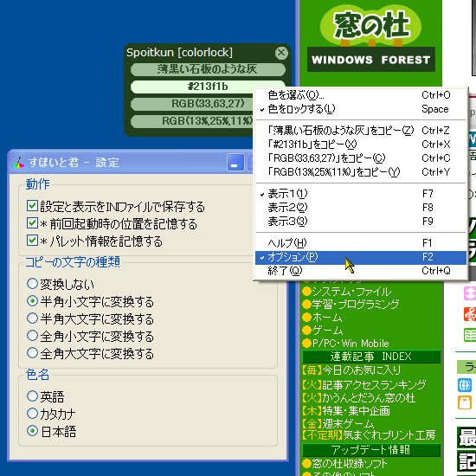Image resolution: width=476 pixels, height=476 pixels.
Task: Toggle 前回起動時の位置を記憶する checkbox
Action: tap(32, 223)
